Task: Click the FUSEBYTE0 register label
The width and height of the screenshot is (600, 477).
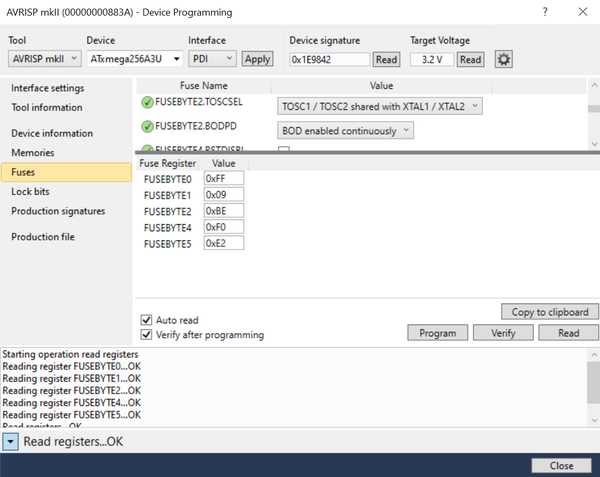Action: pyautogui.click(x=168, y=179)
